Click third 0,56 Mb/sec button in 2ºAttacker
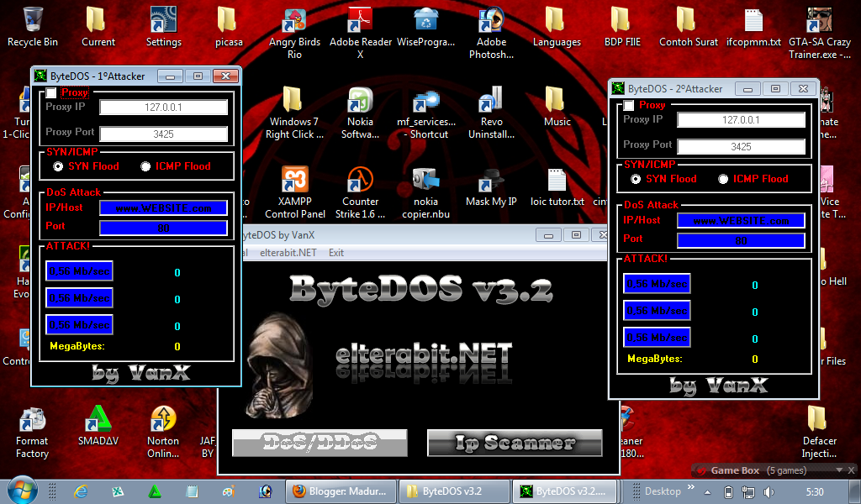 point(658,338)
